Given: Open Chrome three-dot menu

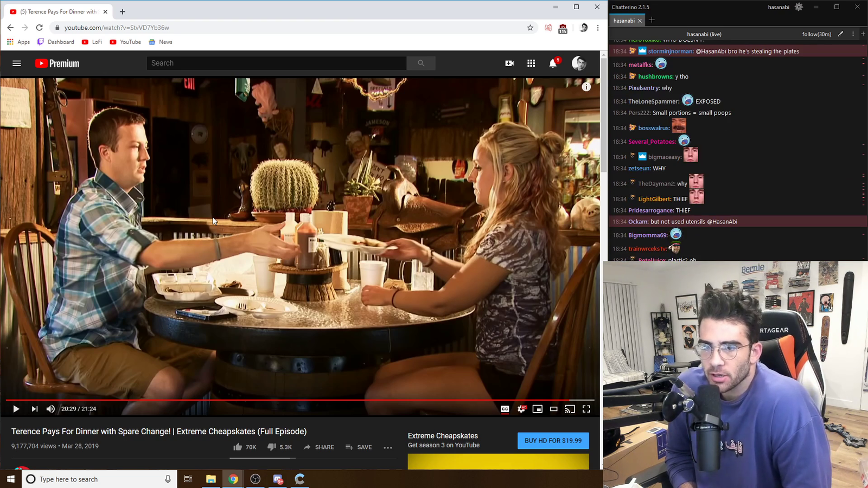Looking at the screenshot, I should [598, 28].
